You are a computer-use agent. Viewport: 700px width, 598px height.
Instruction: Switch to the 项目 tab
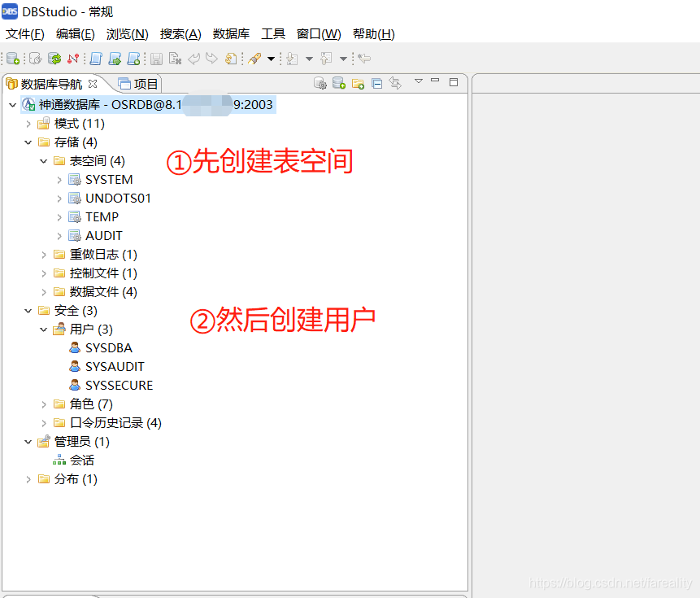point(138,84)
